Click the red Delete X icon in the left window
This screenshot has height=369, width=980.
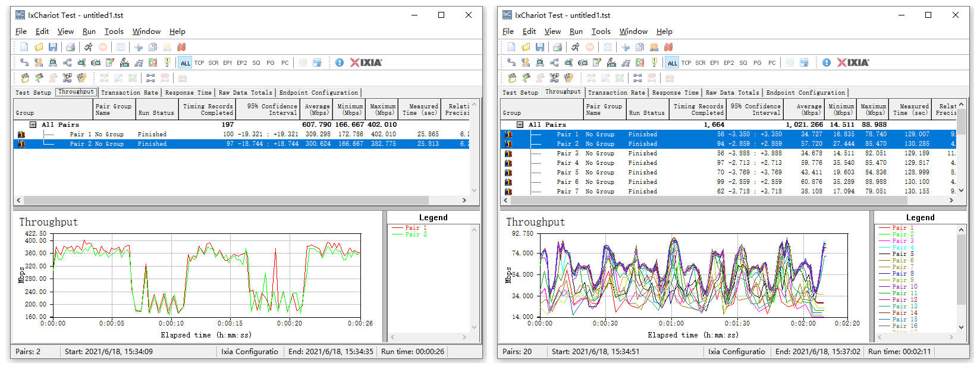[x=181, y=47]
